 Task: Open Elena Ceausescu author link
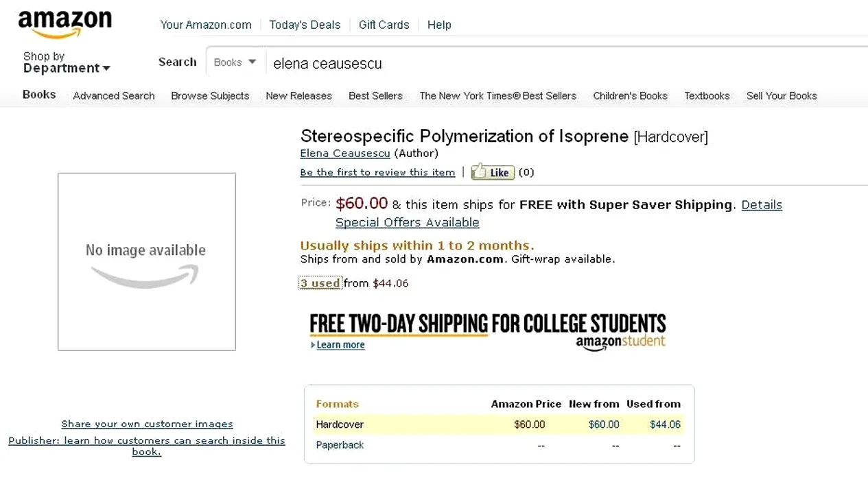point(345,154)
